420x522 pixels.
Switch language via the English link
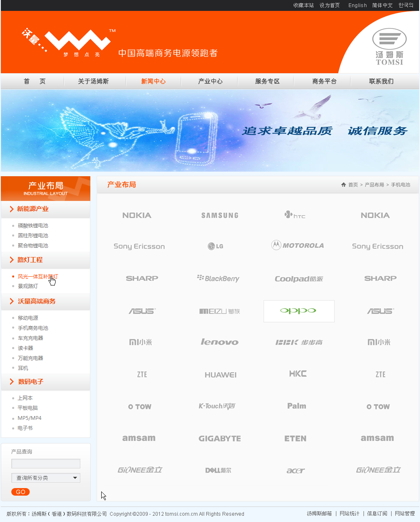tap(357, 5)
